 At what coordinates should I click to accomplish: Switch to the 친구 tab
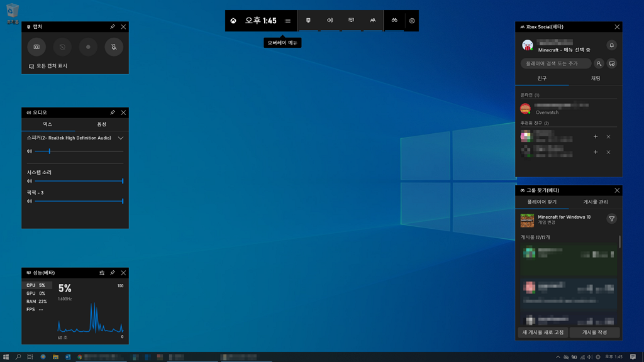click(542, 79)
